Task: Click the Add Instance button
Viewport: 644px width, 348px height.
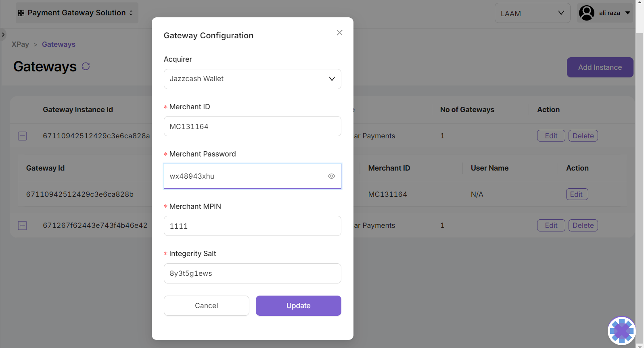Action: coord(600,67)
